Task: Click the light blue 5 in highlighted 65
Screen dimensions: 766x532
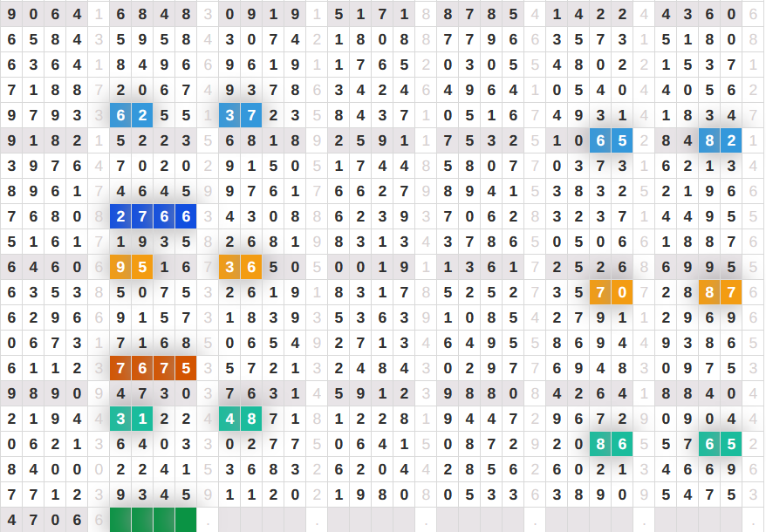Action: (x=621, y=141)
